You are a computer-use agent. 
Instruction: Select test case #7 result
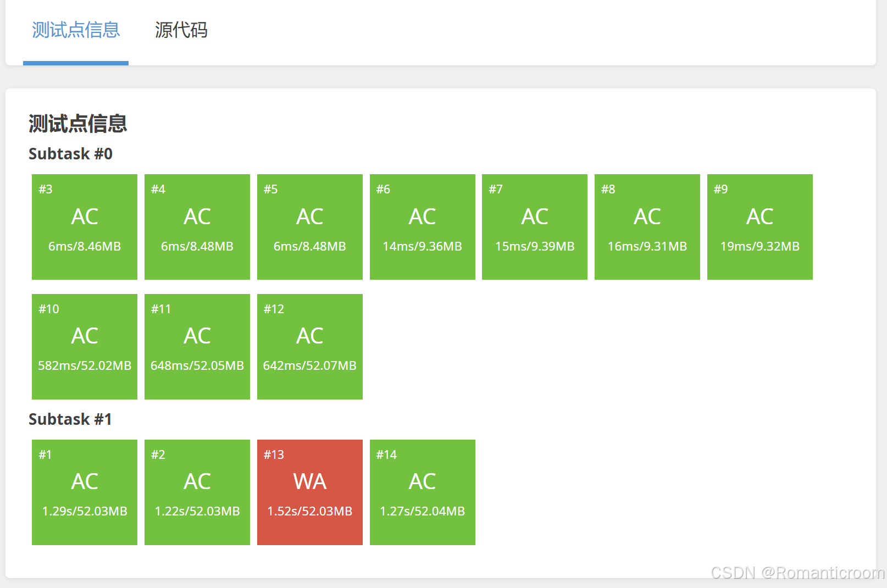pyautogui.click(x=534, y=227)
